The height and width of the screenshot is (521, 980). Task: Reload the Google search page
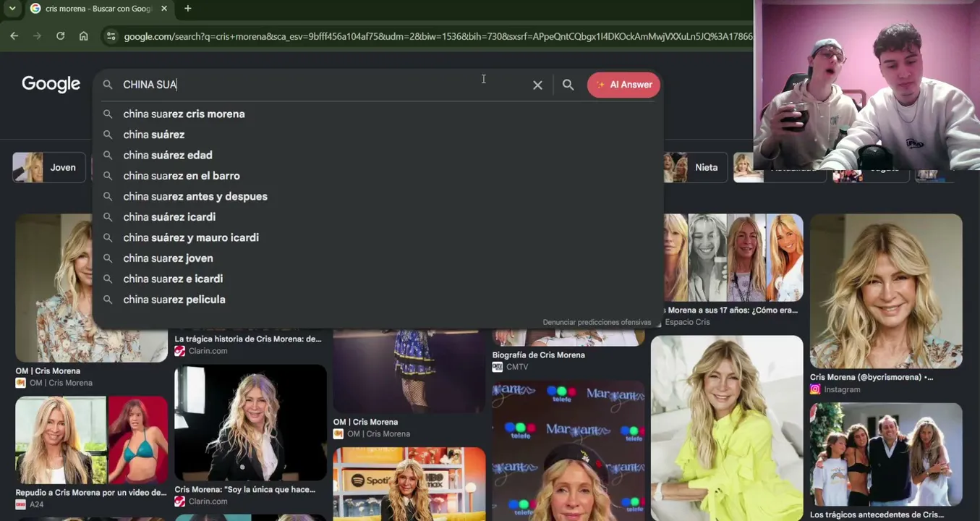(x=61, y=36)
